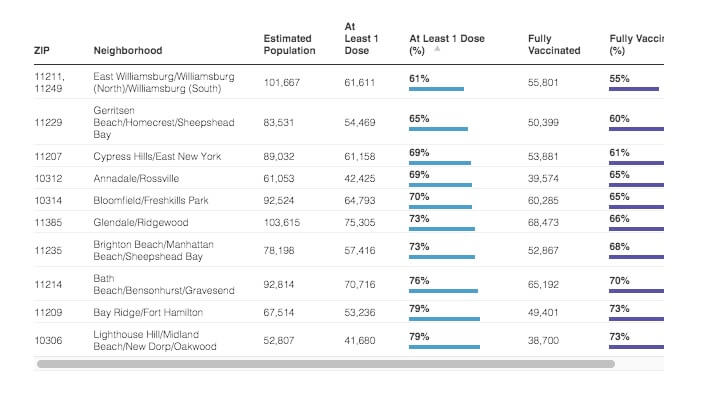
Task: Select dose count 57,416
Action: click(x=360, y=250)
